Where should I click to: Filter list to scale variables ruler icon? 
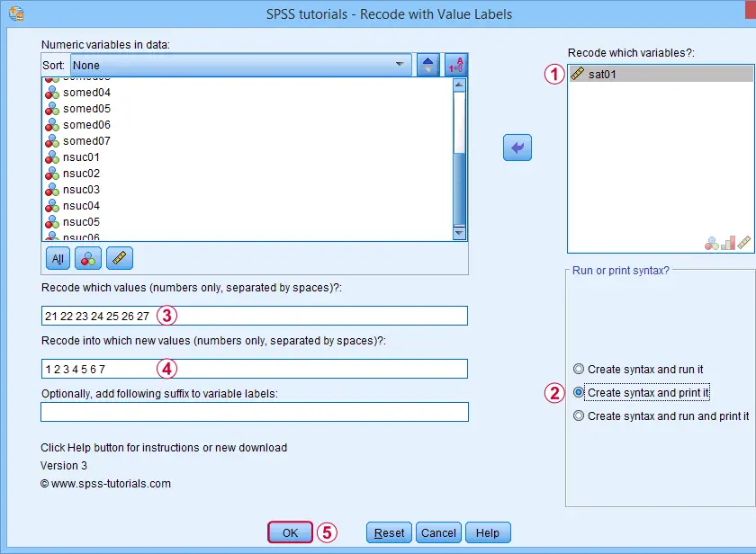[119, 258]
